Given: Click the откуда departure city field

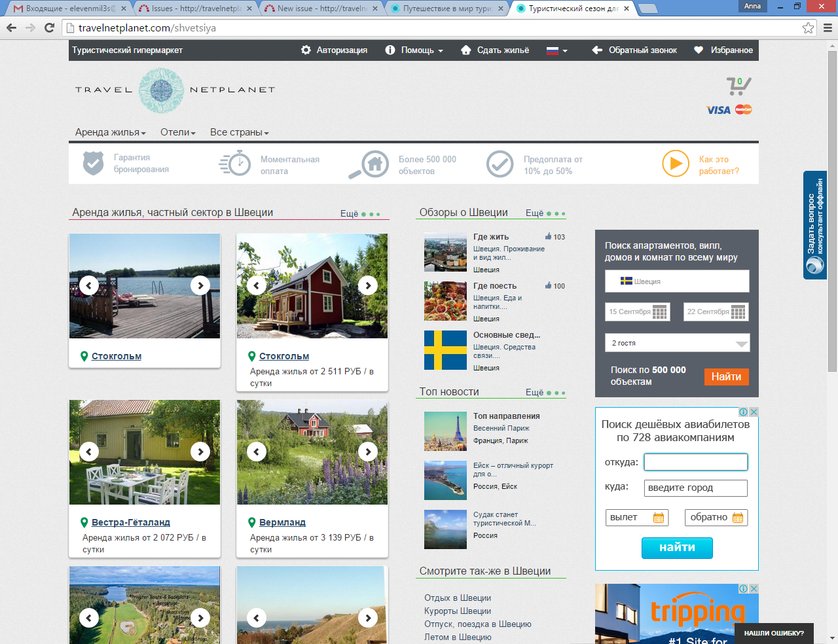Looking at the screenshot, I should coord(695,462).
